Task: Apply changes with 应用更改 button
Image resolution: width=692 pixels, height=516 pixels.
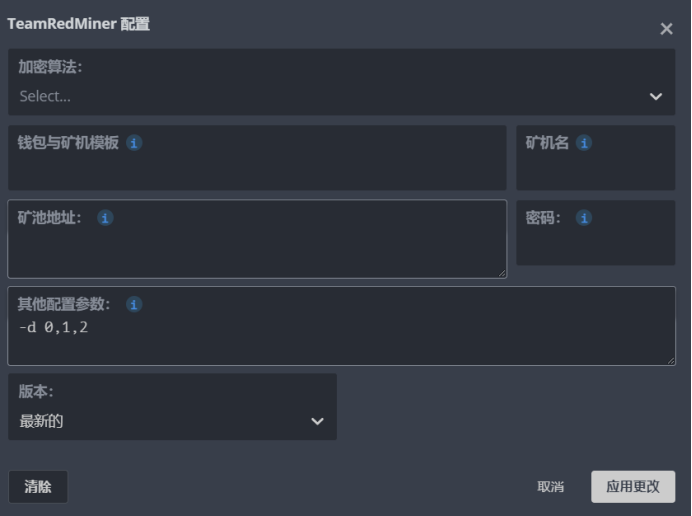Action: click(633, 487)
